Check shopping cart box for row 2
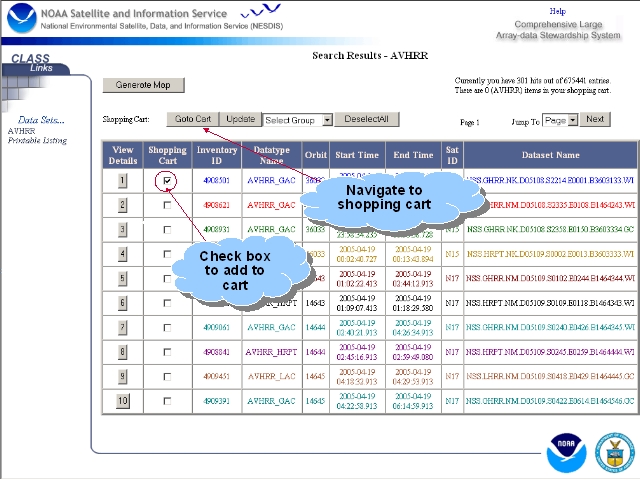This screenshot has height=480, width=640. click(167, 205)
